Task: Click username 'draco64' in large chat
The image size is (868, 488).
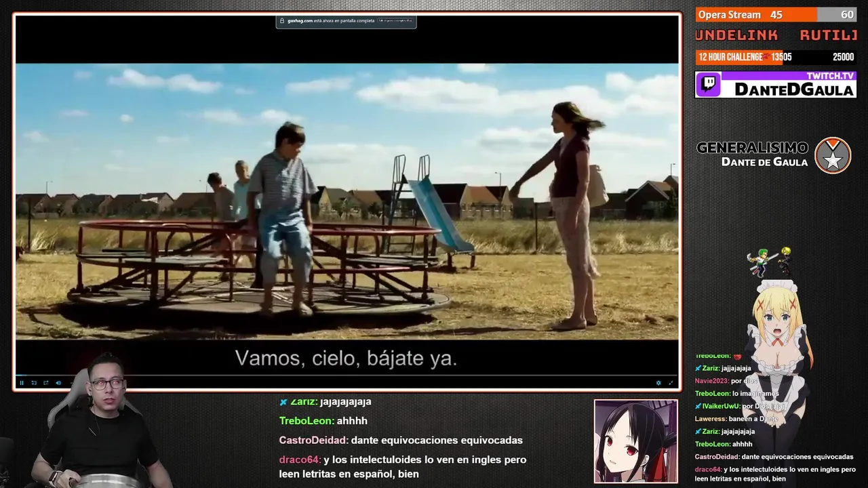Action: pos(300,460)
